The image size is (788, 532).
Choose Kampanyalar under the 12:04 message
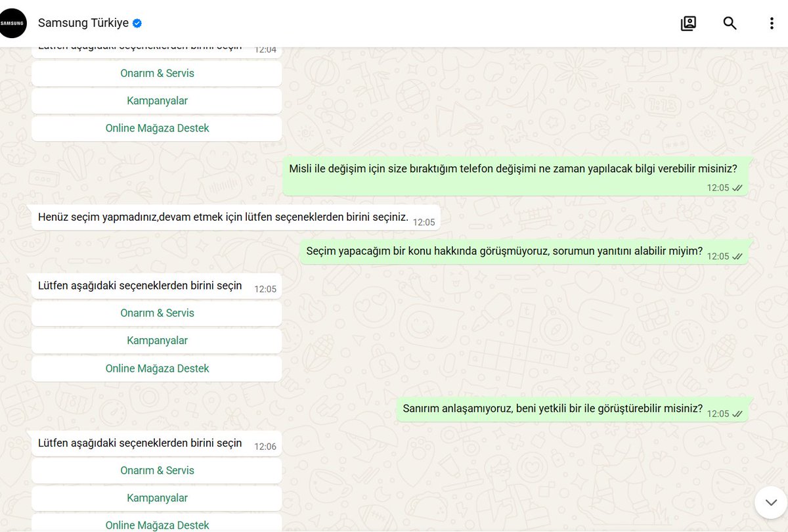(157, 100)
